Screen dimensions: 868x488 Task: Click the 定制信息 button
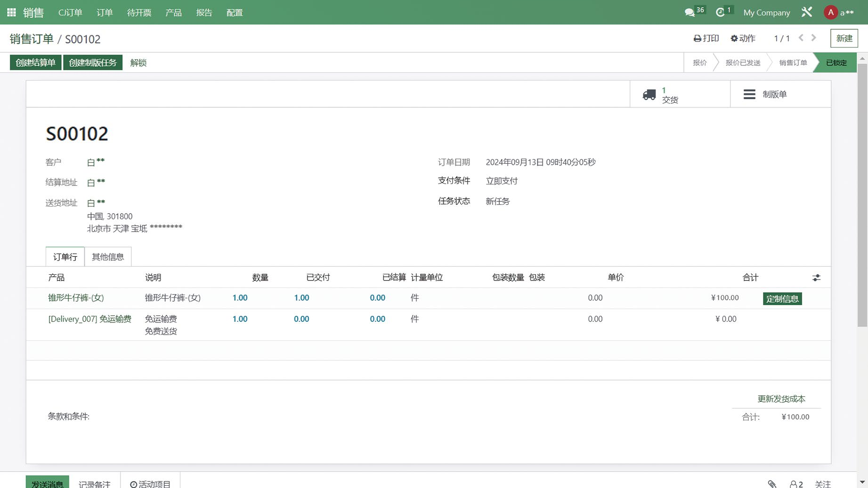(782, 299)
